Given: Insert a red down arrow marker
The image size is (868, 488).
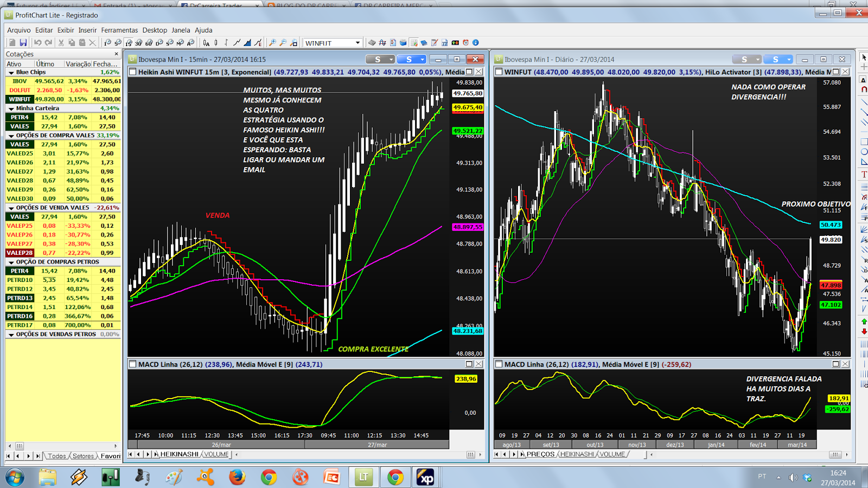Looking at the screenshot, I should tap(864, 331).
